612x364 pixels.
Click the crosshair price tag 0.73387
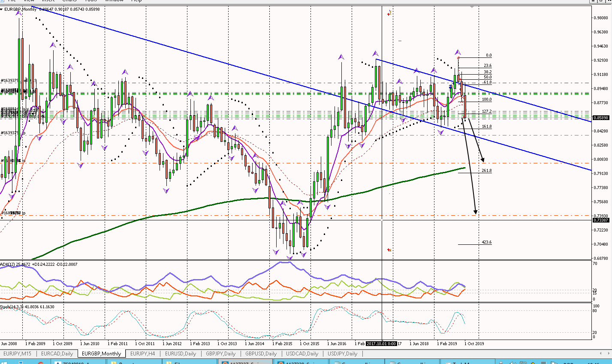click(x=601, y=220)
